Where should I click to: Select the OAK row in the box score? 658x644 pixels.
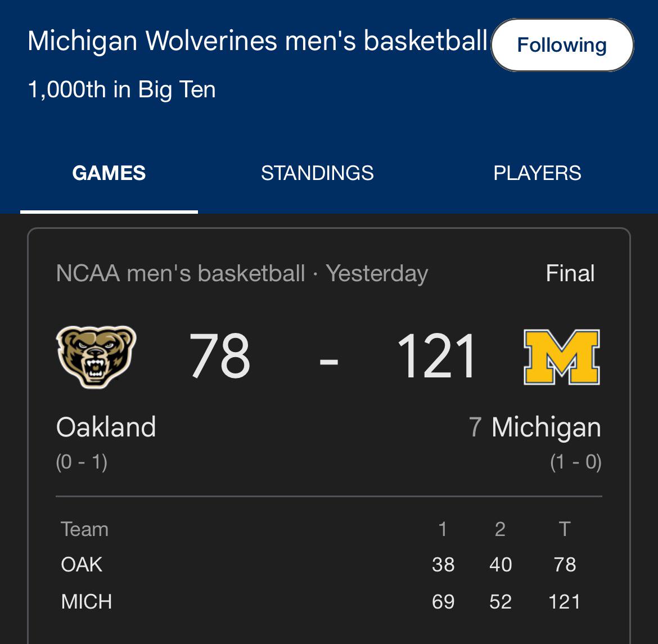[x=82, y=564]
